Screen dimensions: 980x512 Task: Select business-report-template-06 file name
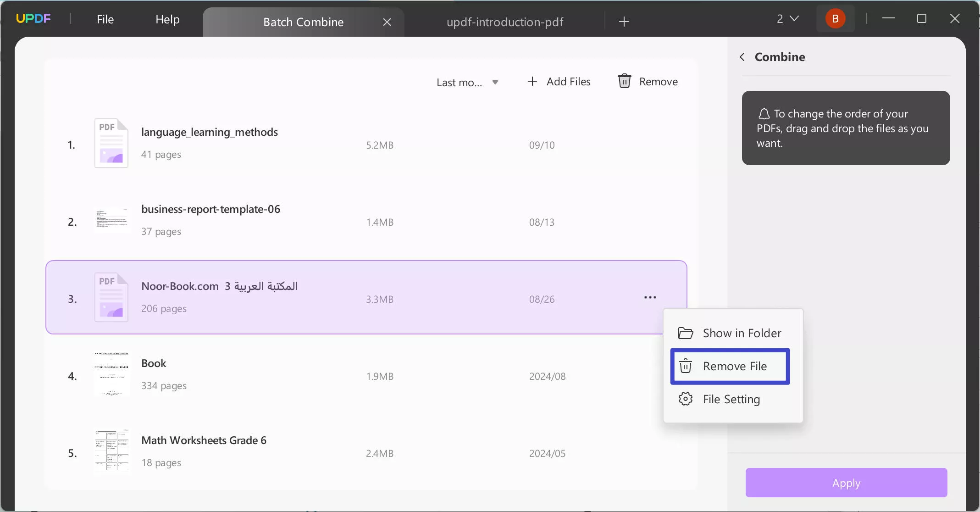[x=210, y=209]
